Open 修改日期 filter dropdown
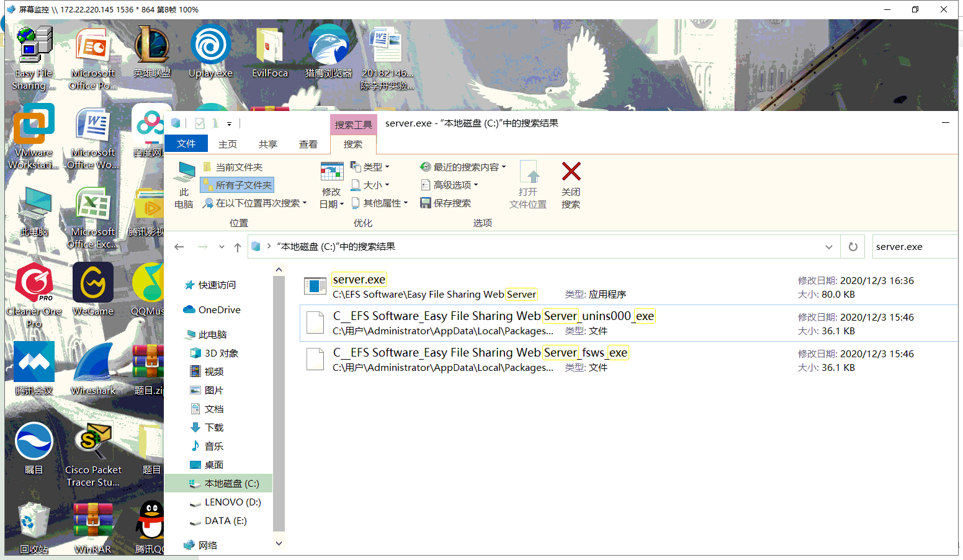Viewport: 963px width, 560px height. (x=331, y=185)
